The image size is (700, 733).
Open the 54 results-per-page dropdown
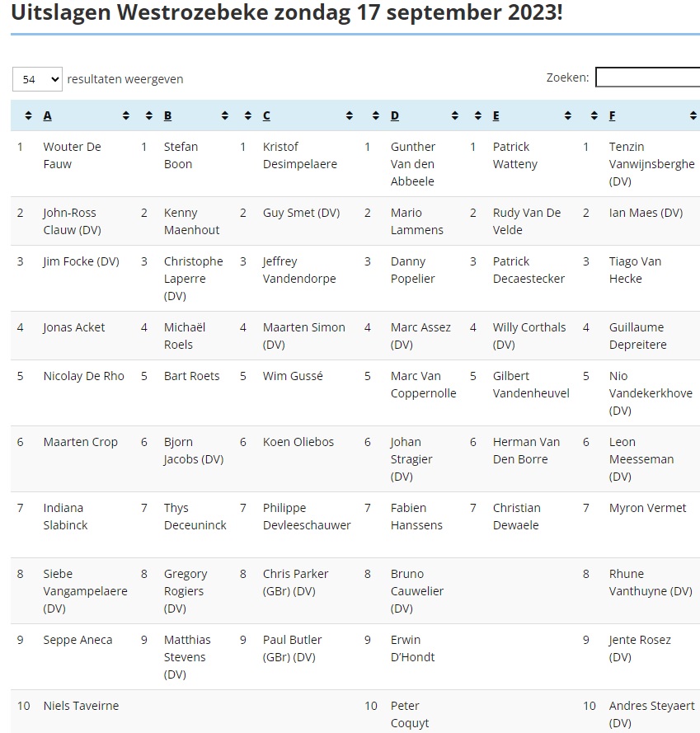[x=37, y=79]
